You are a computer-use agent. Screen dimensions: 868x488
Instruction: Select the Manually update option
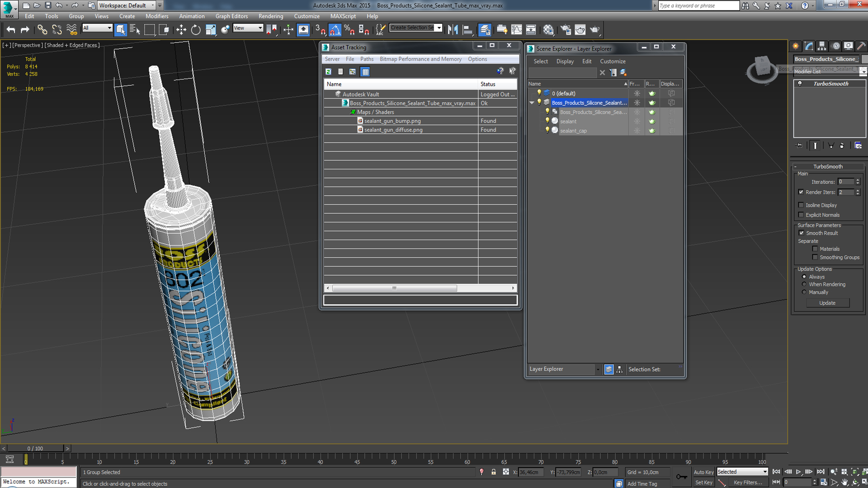pyautogui.click(x=804, y=292)
